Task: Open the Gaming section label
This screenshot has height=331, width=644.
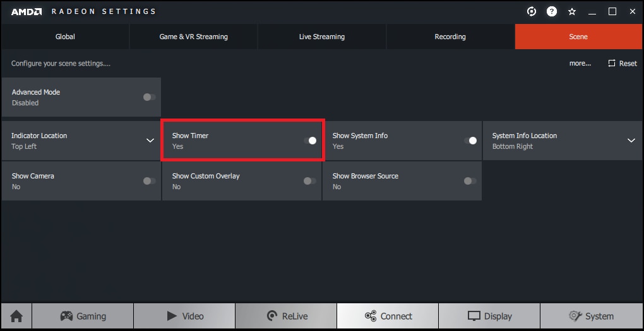Action: coord(91,316)
